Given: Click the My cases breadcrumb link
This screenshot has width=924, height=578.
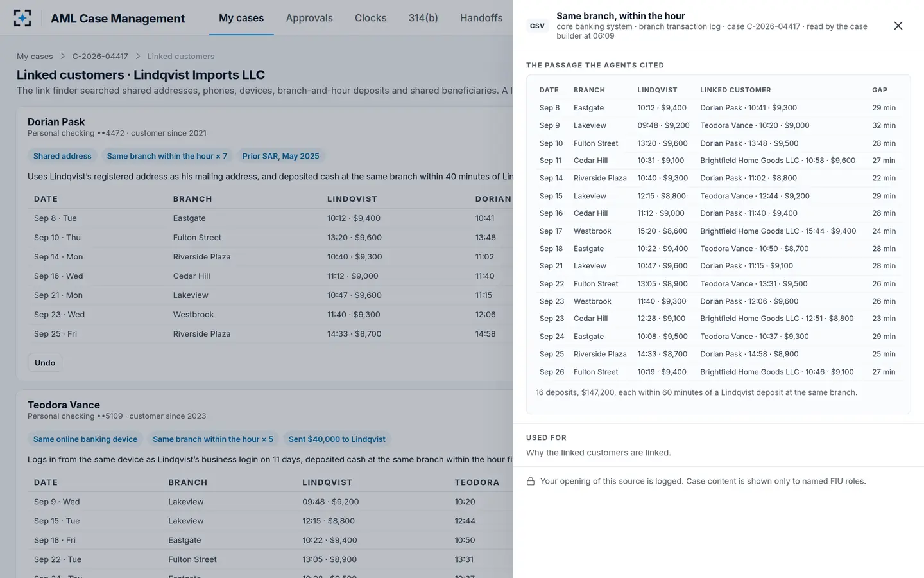Looking at the screenshot, I should 35,57.
